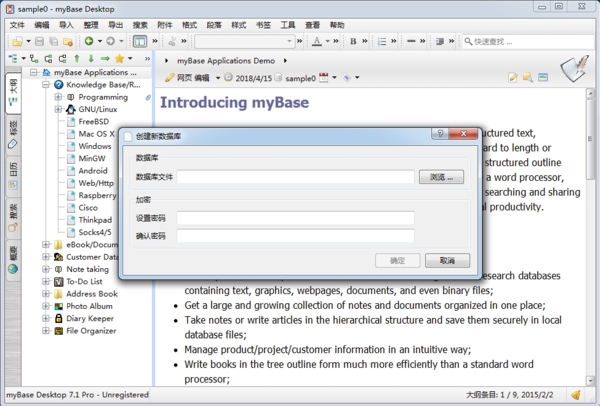The height and width of the screenshot is (406, 600).
Task: Open the tag label dropdown arrow
Action: (357, 78)
